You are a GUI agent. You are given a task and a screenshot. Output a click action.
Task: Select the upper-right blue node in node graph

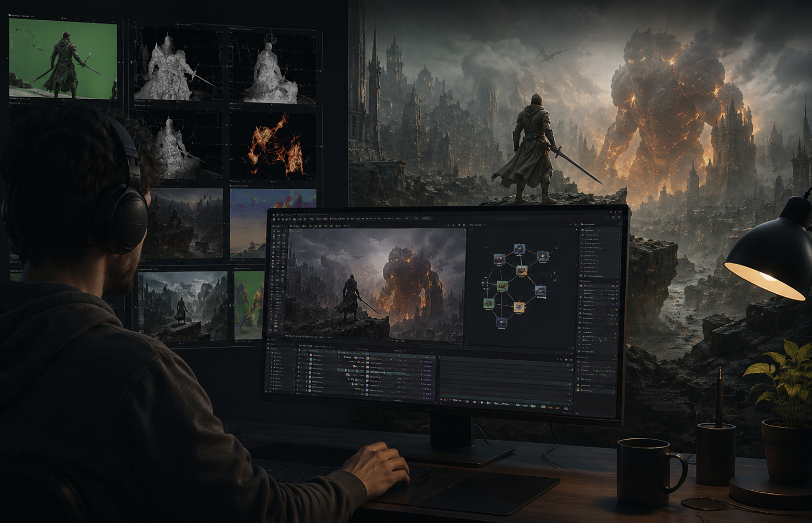point(543,256)
